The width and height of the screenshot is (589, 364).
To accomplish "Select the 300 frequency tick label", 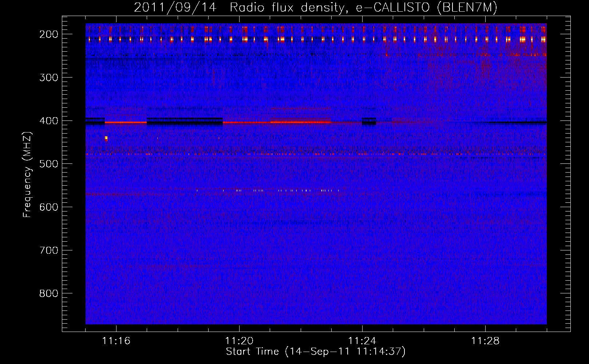I will click(48, 78).
